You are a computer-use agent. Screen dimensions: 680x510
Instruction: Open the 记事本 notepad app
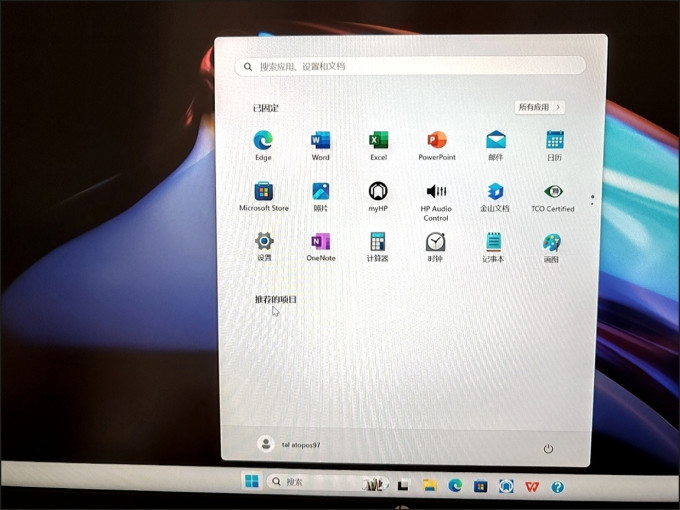(x=494, y=247)
